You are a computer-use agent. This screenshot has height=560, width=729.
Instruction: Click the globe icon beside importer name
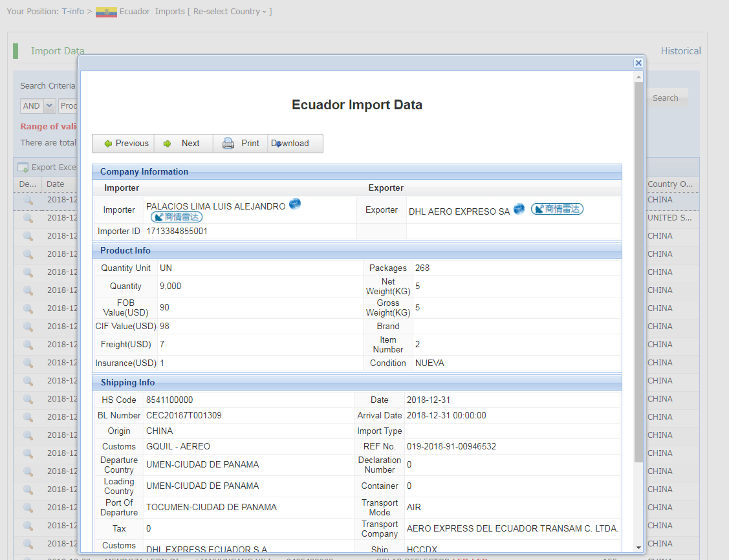click(x=295, y=204)
